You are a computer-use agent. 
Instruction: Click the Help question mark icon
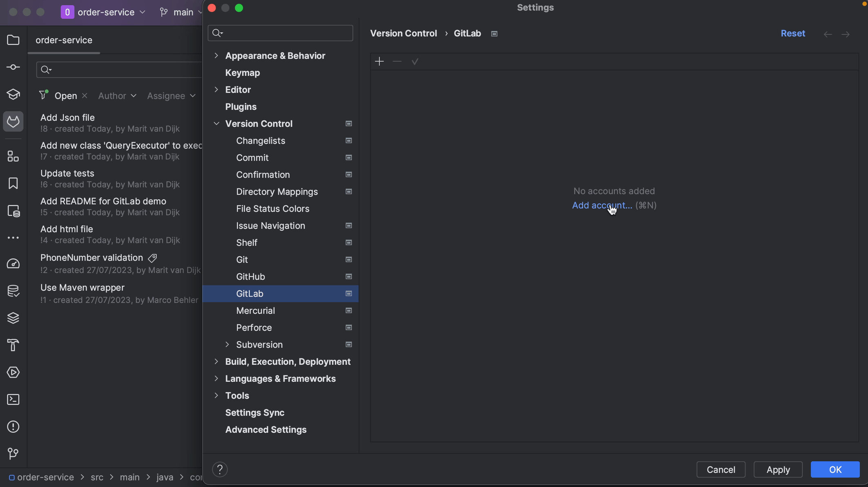tap(220, 469)
